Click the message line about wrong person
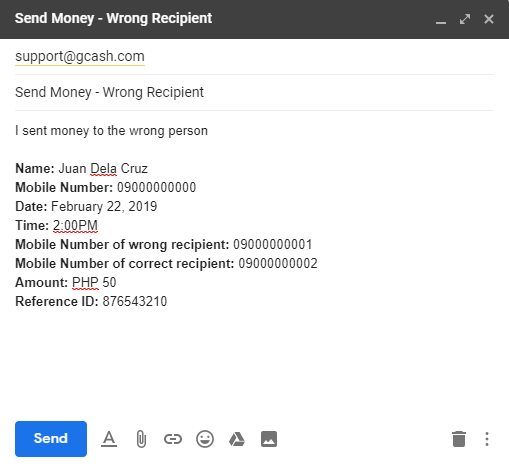The height and width of the screenshot is (471, 509). pyautogui.click(x=111, y=131)
